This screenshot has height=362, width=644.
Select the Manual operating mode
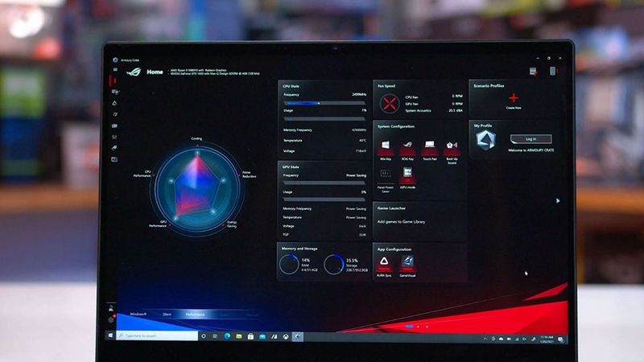(252, 315)
